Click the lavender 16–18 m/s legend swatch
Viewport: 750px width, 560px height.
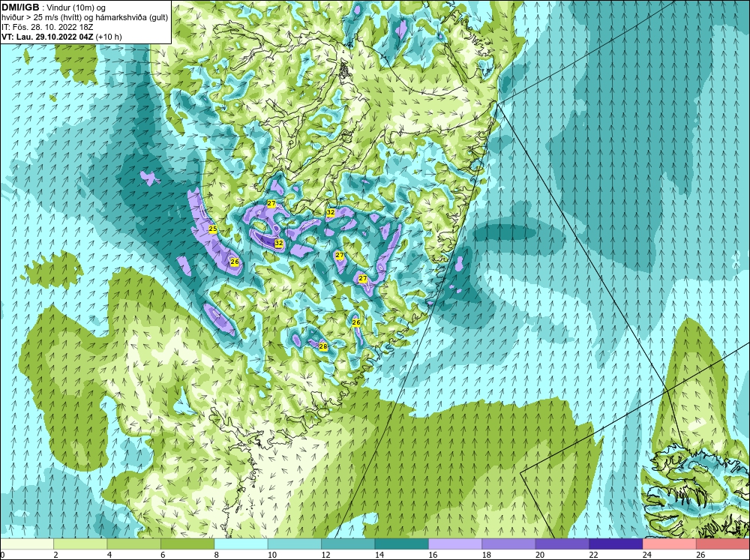[x=455, y=544]
